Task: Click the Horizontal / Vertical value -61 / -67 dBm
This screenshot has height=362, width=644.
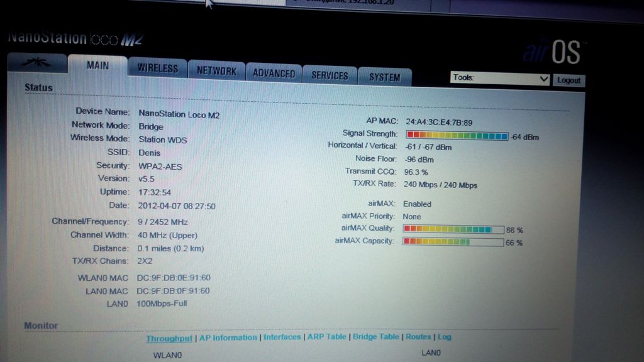Action: (428, 147)
